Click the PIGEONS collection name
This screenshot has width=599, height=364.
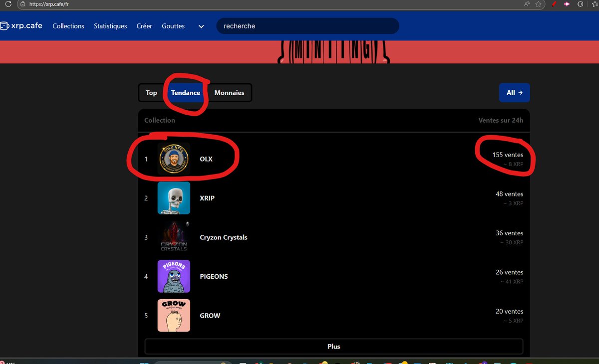coord(214,276)
